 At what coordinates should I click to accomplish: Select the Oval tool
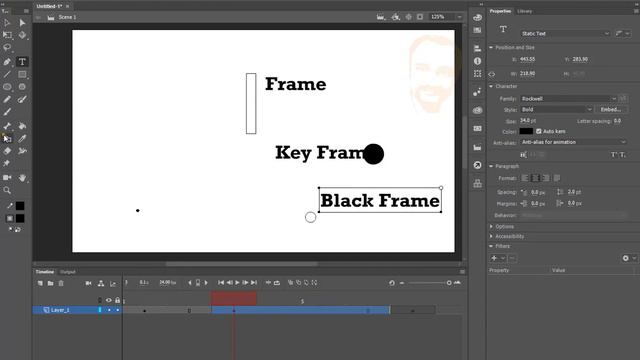coord(7,87)
